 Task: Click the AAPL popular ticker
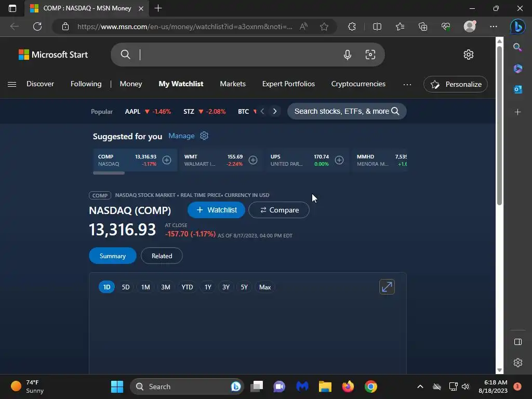148,111
